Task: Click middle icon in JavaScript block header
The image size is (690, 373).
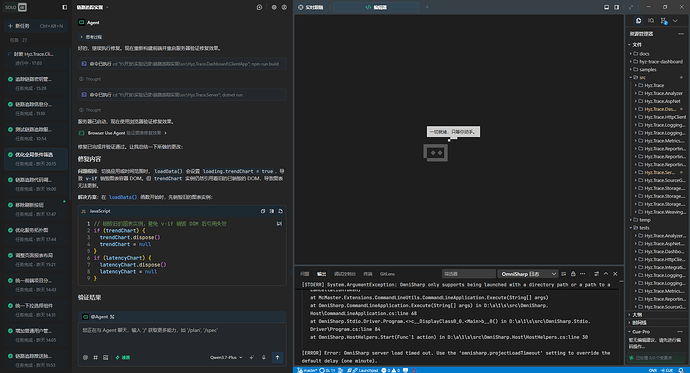Action: point(272,211)
